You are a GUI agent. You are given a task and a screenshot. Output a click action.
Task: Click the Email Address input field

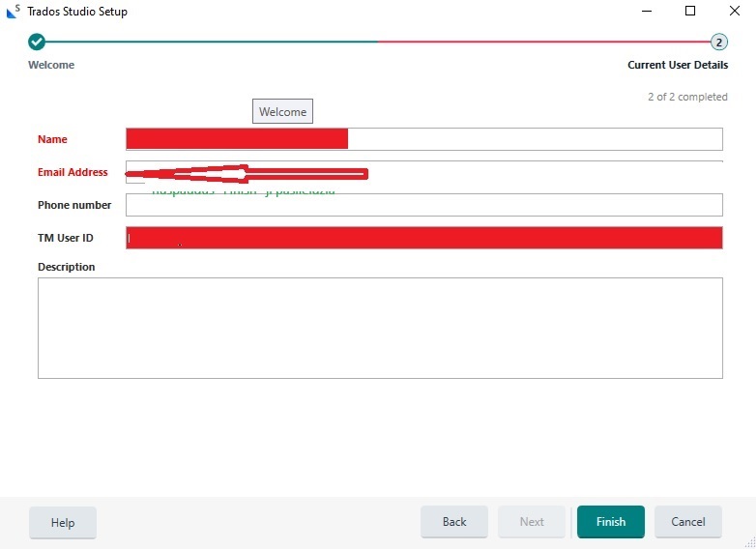point(423,172)
